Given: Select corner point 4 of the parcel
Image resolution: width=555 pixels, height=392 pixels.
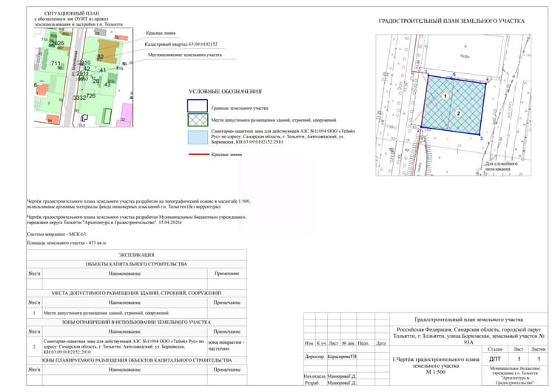Looking at the screenshot, I should 487,80.
